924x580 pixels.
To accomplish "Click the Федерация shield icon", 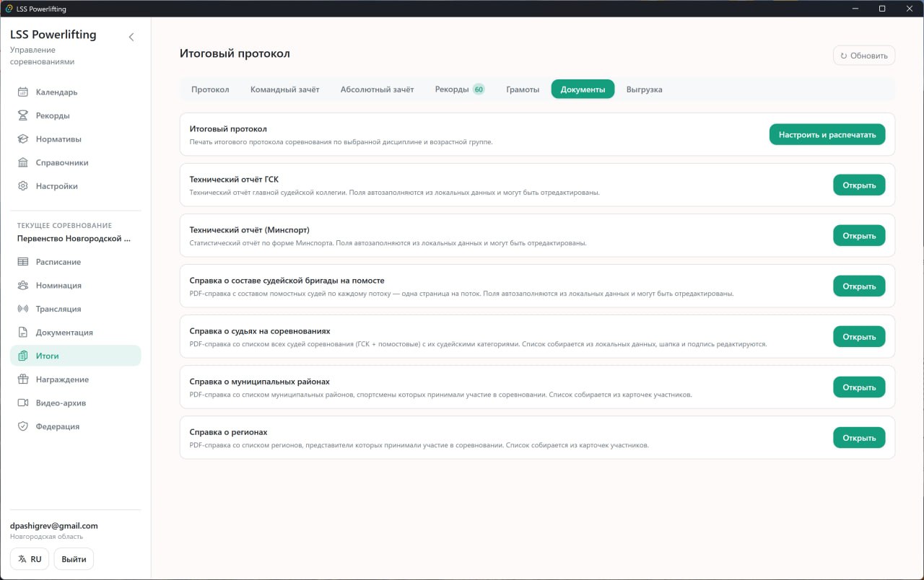I will click(x=22, y=426).
